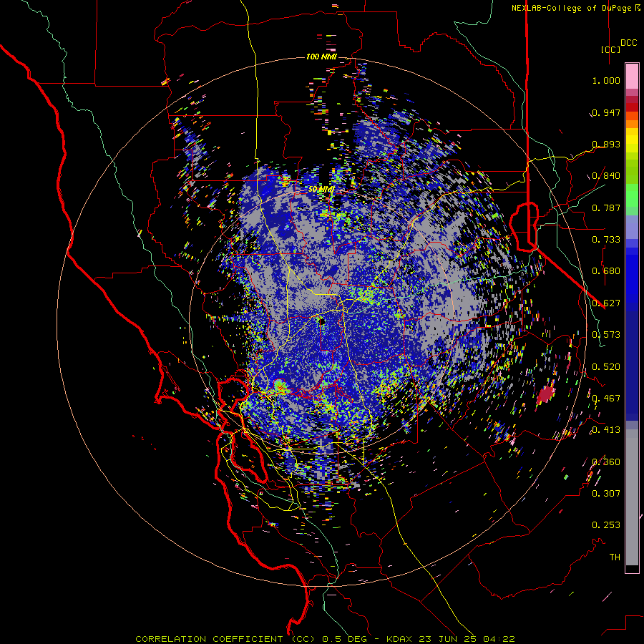
Task: Select the 0.787 legend value
Action: 606,208
